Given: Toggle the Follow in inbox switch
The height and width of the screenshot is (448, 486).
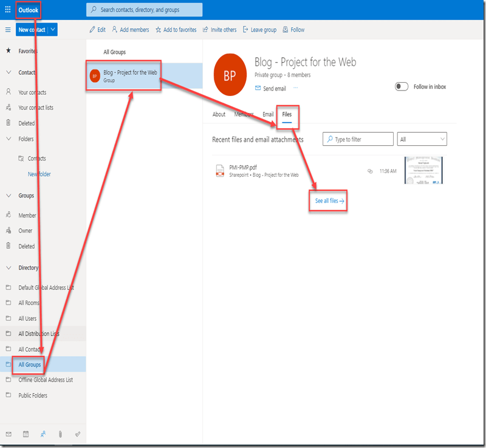Looking at the screenshot, I should [402, 87].
